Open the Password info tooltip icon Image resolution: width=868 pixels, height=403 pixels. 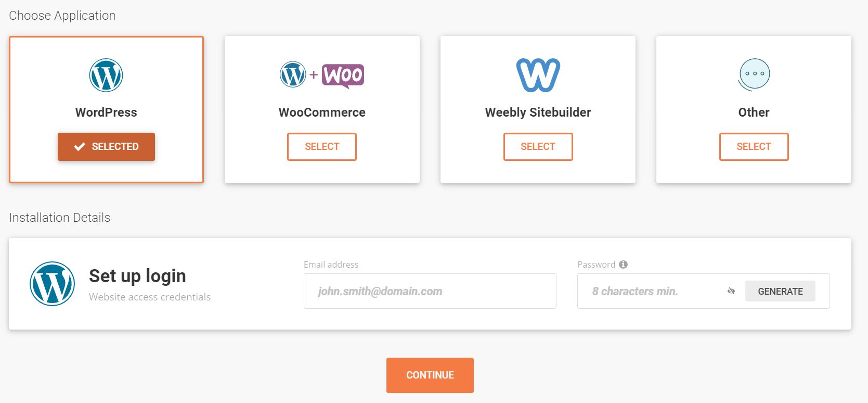pos(624,265)
